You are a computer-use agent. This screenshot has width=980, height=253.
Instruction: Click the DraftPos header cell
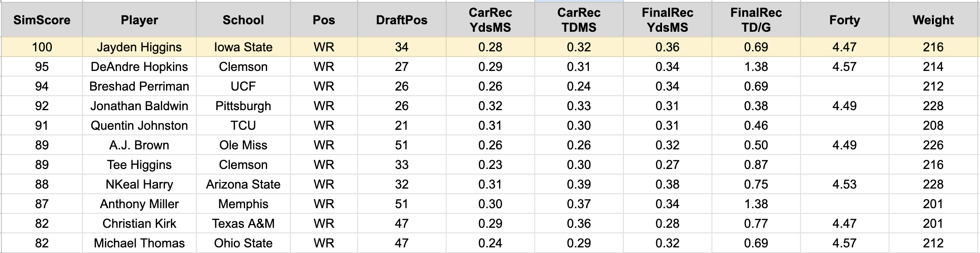click(401, 20)
